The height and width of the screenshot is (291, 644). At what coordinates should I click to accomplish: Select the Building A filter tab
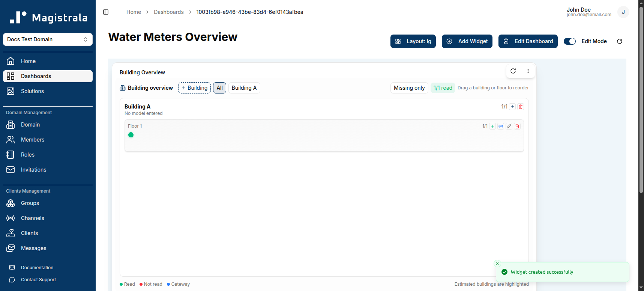click(244, 88)
